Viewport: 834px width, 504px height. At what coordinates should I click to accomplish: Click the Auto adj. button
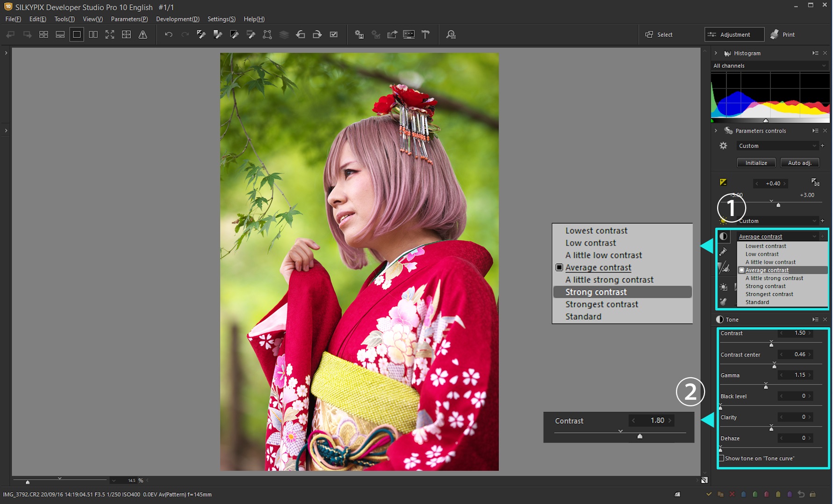click(799, 163)
